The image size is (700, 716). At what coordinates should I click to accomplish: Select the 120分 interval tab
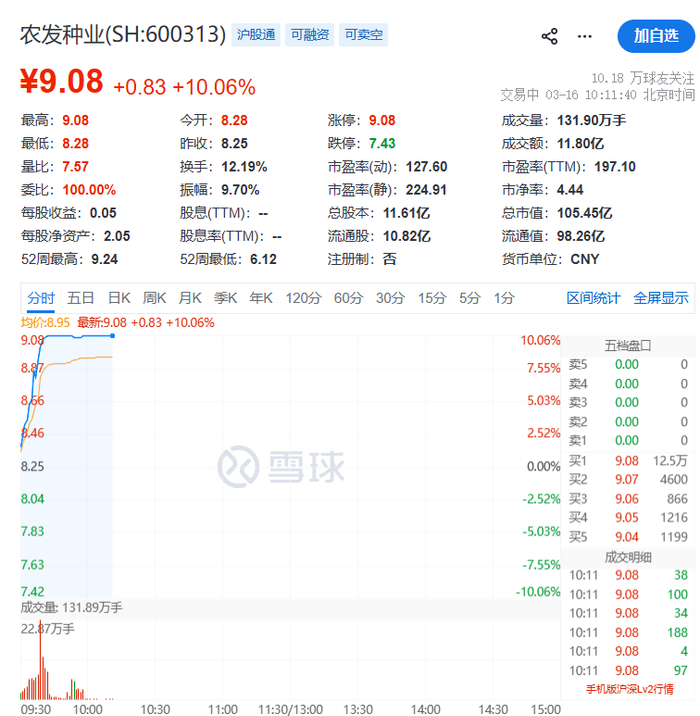point(304,298)
